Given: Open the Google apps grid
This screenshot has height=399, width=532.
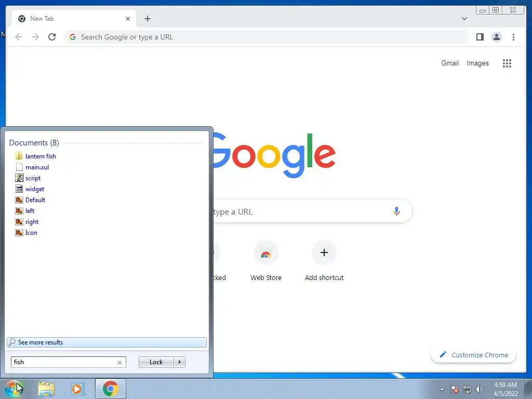Looking at the screenshot, I should [x=507, y=63].
